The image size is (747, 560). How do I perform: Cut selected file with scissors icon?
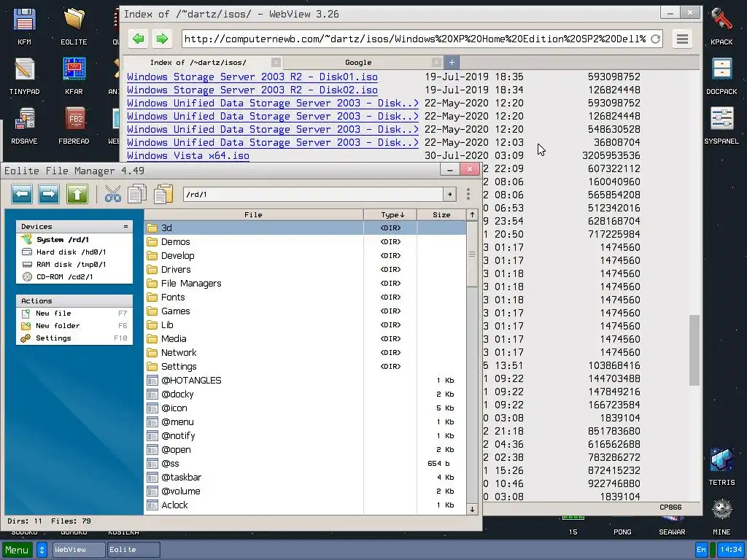113,194
